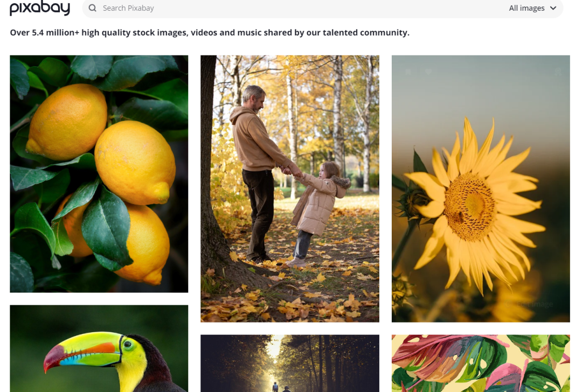Click the Pixabay logo

(x=40, y=8)
